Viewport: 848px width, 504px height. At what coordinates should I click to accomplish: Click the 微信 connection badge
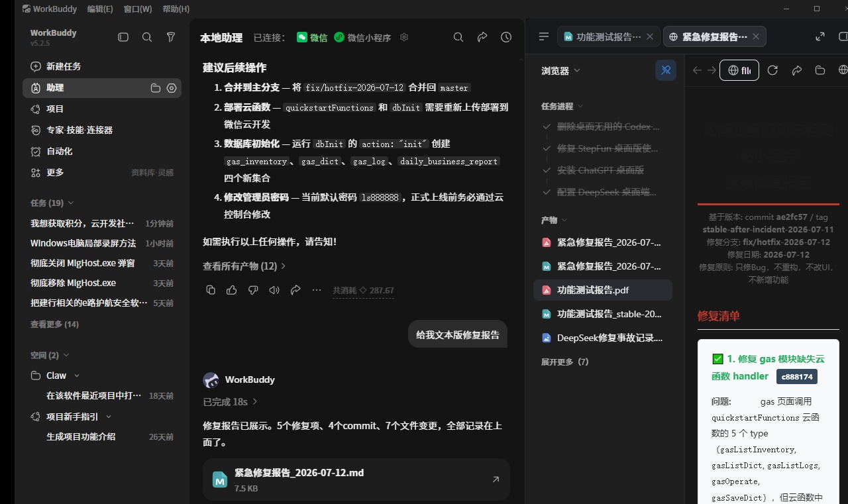(x=312, y=38)
